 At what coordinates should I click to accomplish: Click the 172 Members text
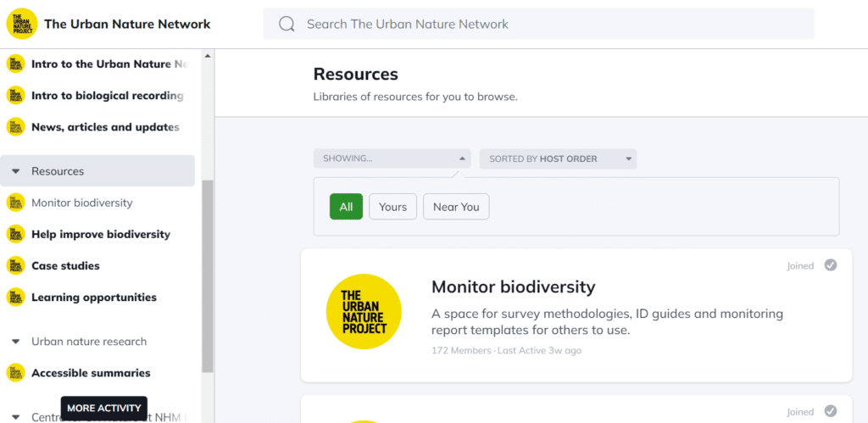tap(461, 350)
